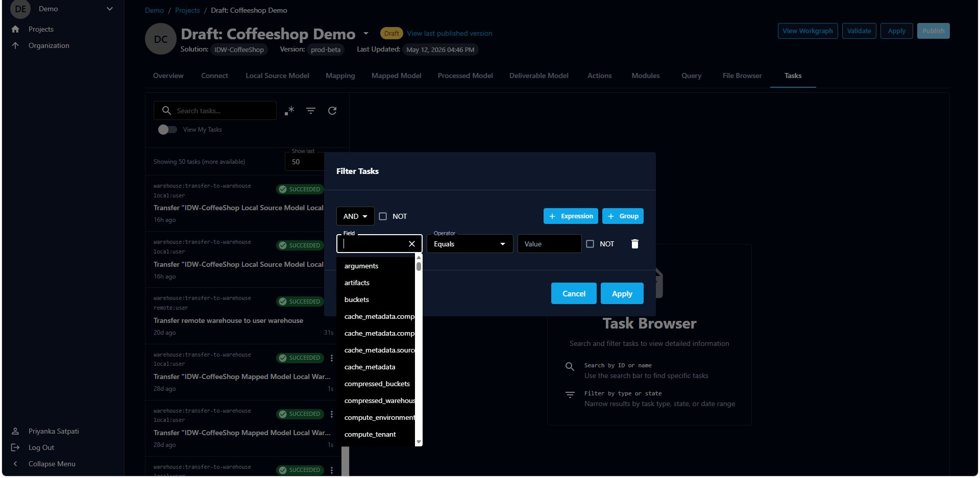Open the filter tasks icon

[x=311, y=111]
